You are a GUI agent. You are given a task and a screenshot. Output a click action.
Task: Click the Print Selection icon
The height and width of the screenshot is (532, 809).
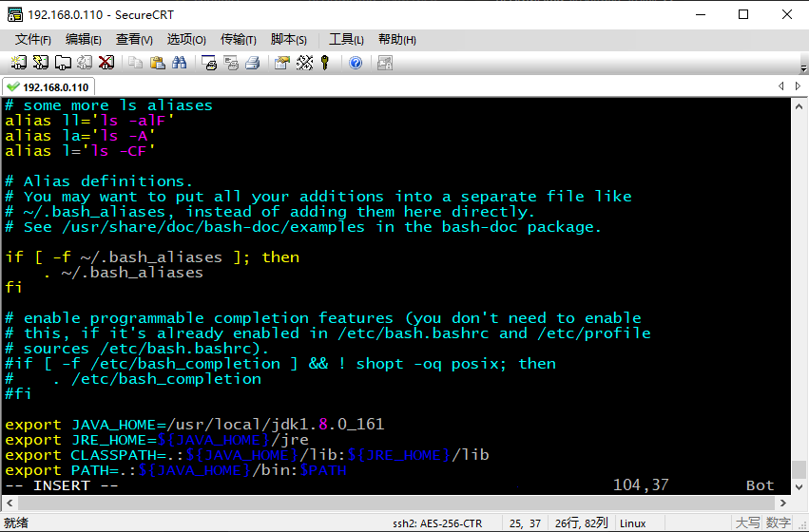pyautogui.click(x=231, y=63)
